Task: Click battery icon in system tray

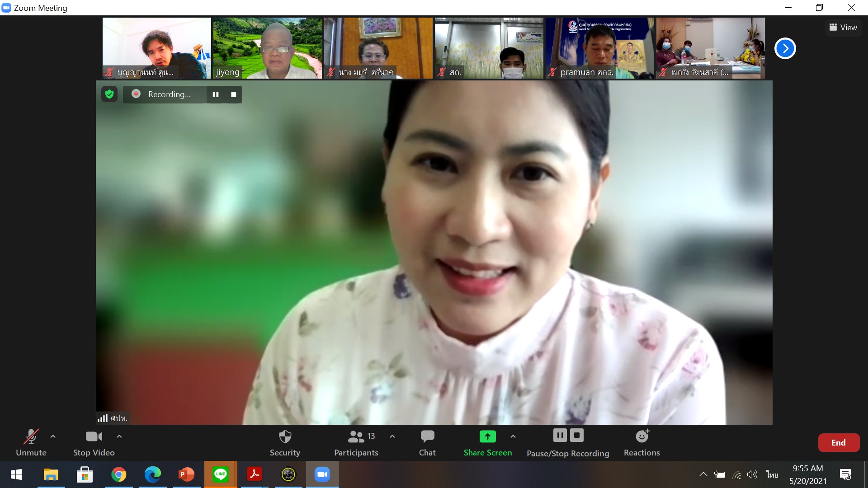Action: pyautogui.click(x=719, y=474)
